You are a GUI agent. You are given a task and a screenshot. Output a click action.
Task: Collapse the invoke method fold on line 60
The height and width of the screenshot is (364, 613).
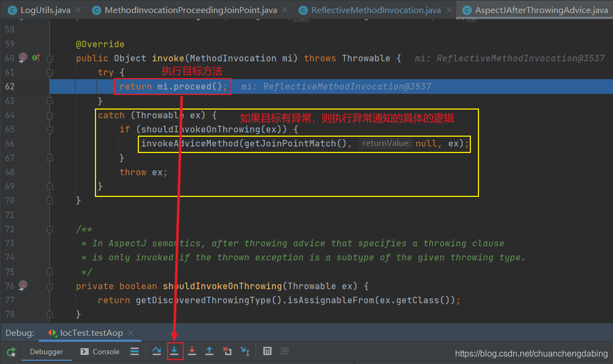click(50, 59)
